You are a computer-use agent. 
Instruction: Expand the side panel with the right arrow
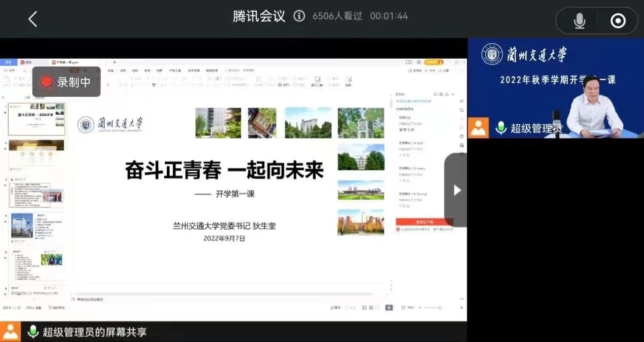[x=456, y=190]
